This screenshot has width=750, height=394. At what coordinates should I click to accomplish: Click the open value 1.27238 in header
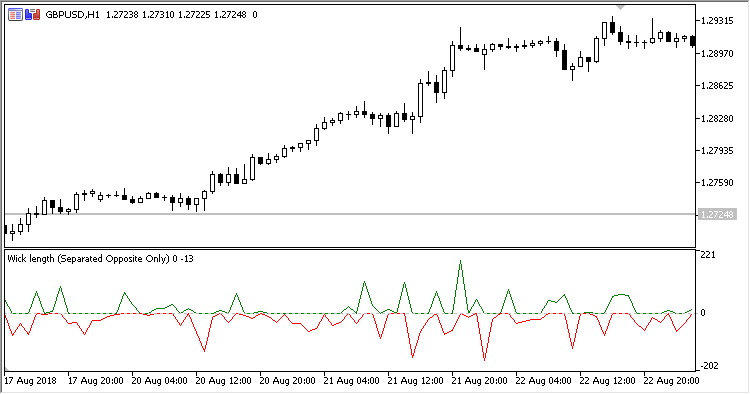pyautogui.click(x=122, y=15)
